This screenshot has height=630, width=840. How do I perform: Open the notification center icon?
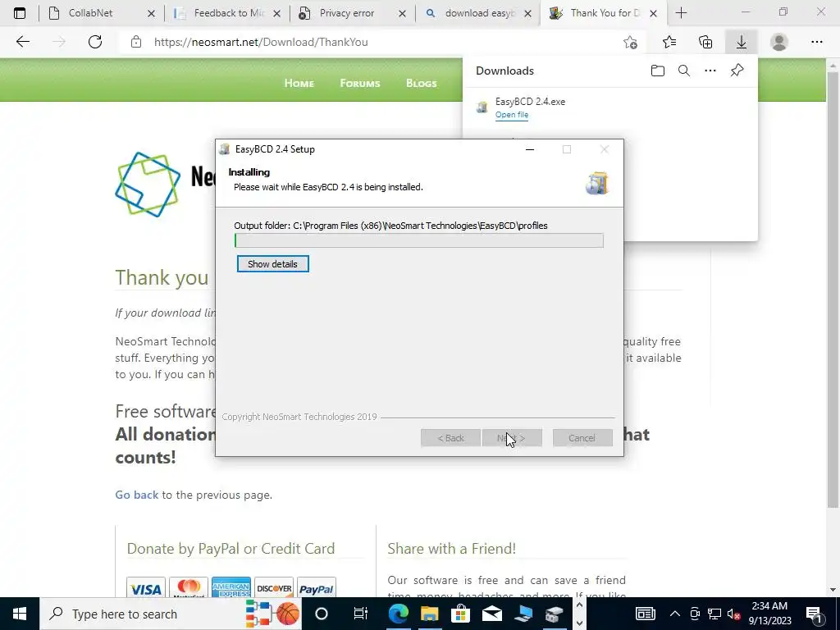814,614
